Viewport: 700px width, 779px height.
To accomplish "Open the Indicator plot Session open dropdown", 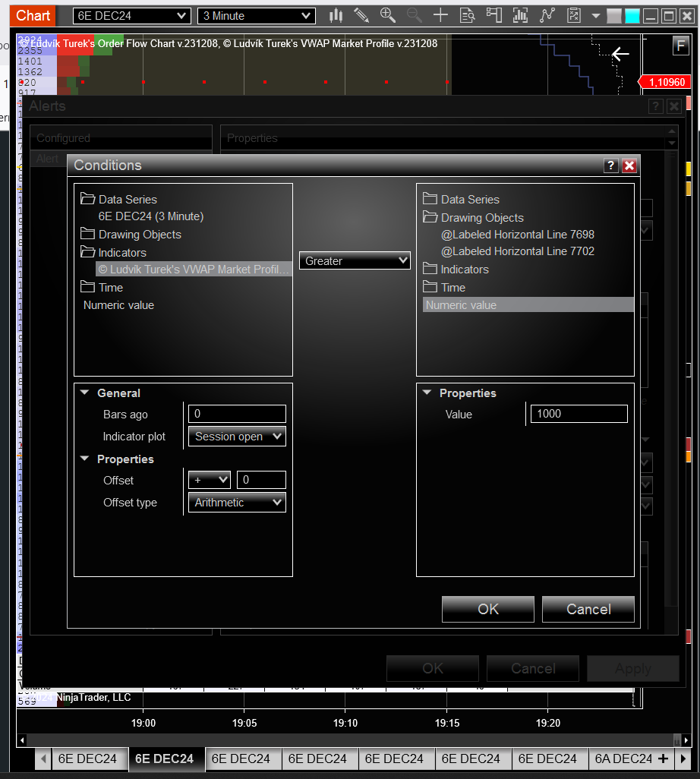I will pyautogui.click(x=237, y=437).
